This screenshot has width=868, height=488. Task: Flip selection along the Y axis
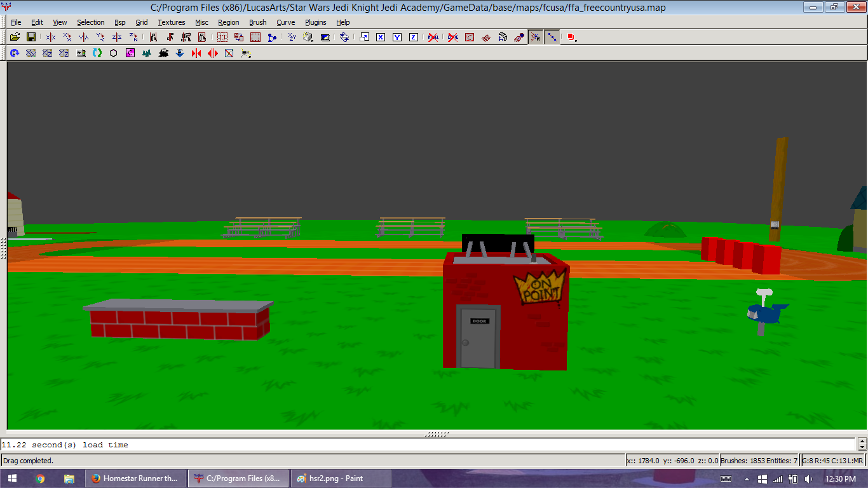tap(83, 37)
